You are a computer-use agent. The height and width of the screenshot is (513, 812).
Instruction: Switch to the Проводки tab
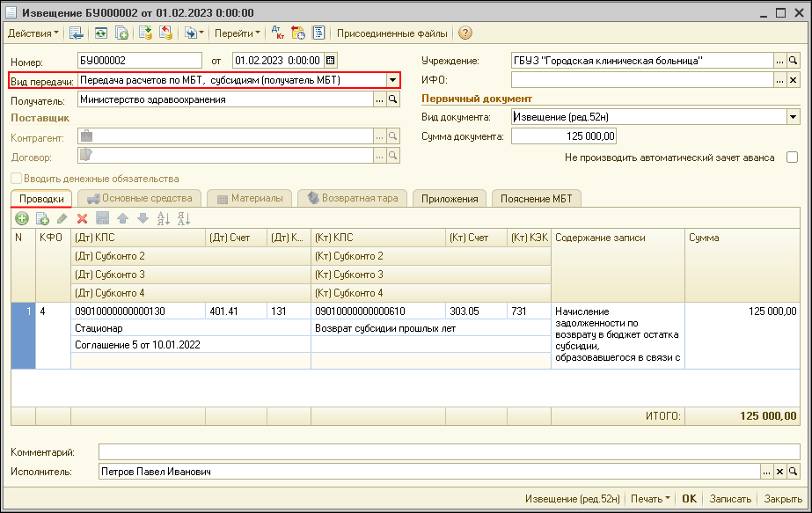point(41,199)
